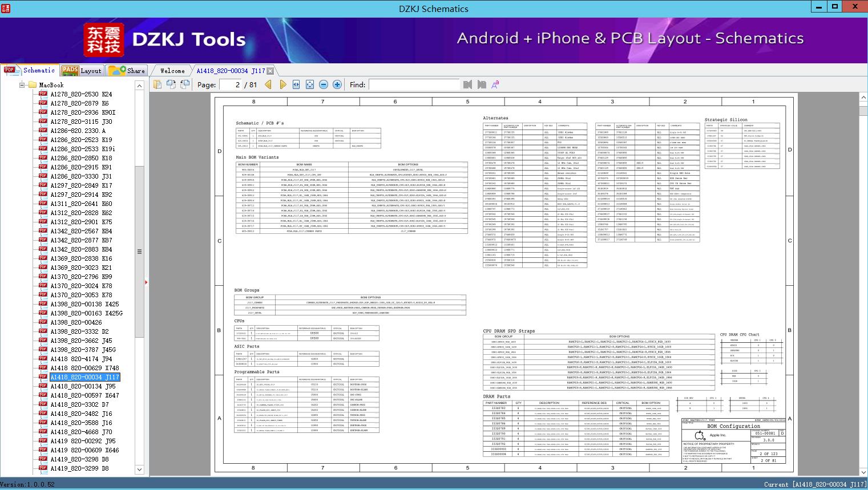Open A1286_820-2850 K18 schematic

point(81,158)
